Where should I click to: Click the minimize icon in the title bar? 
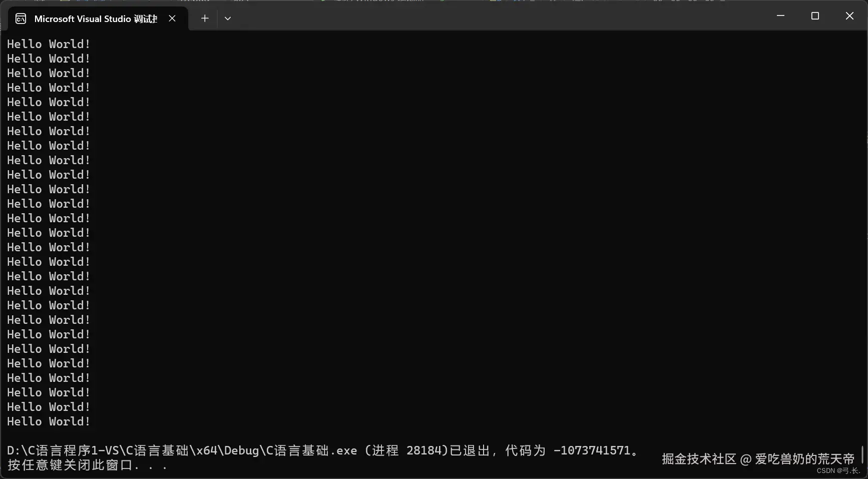(x=780, y=16)
